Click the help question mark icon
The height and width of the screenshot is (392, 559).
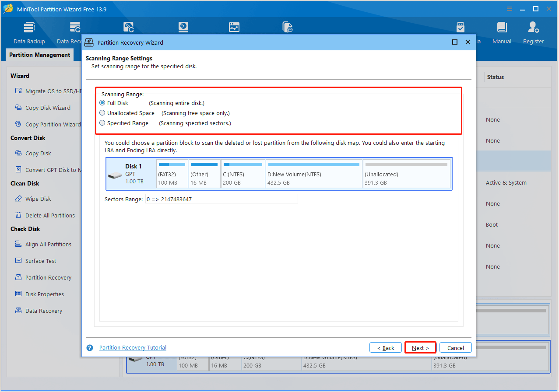click(90, 348)
